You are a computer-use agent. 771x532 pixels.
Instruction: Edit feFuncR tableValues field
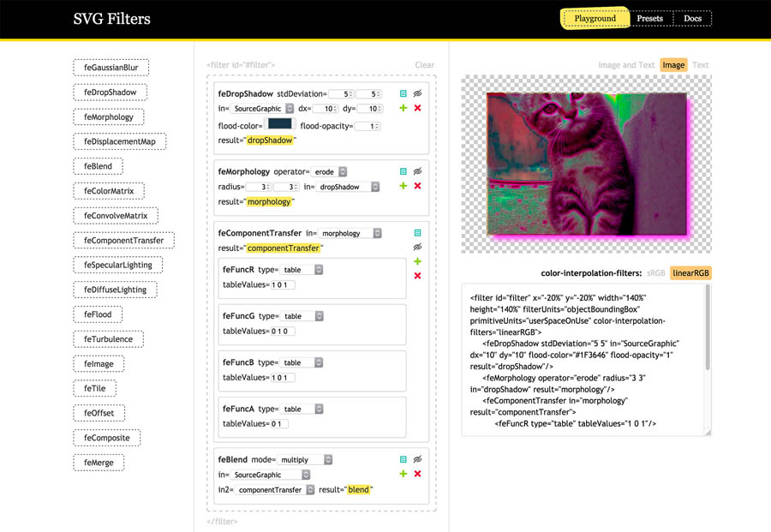(283, 284)
